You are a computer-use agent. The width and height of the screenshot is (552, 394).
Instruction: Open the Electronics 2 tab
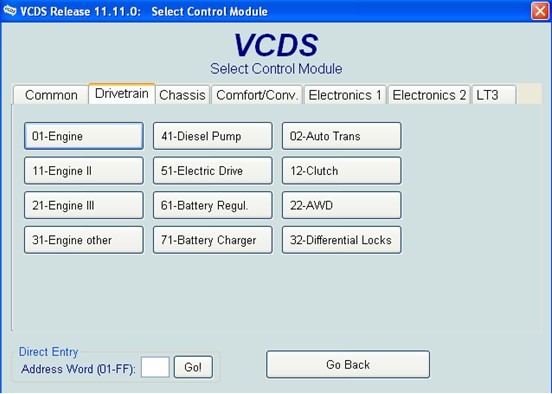point(429,95)
